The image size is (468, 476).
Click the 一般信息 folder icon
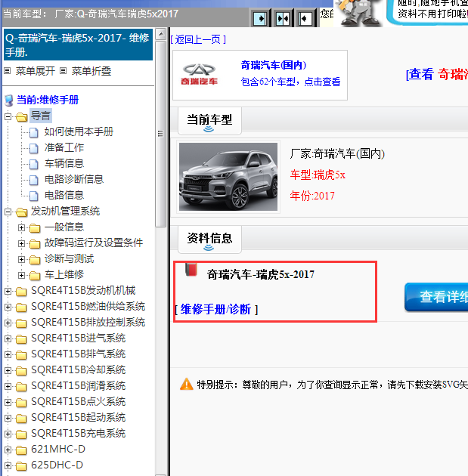pyautogui.click(x=35, y=227)
